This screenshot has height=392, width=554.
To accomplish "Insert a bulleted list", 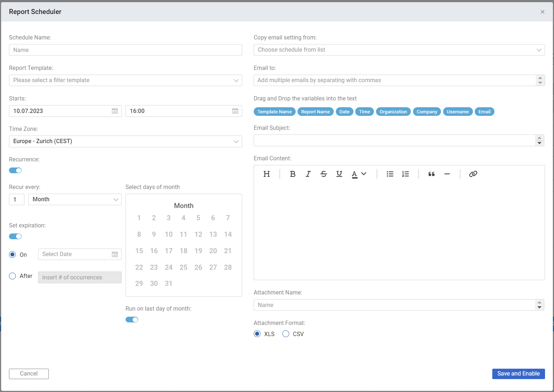I will 390,174.
